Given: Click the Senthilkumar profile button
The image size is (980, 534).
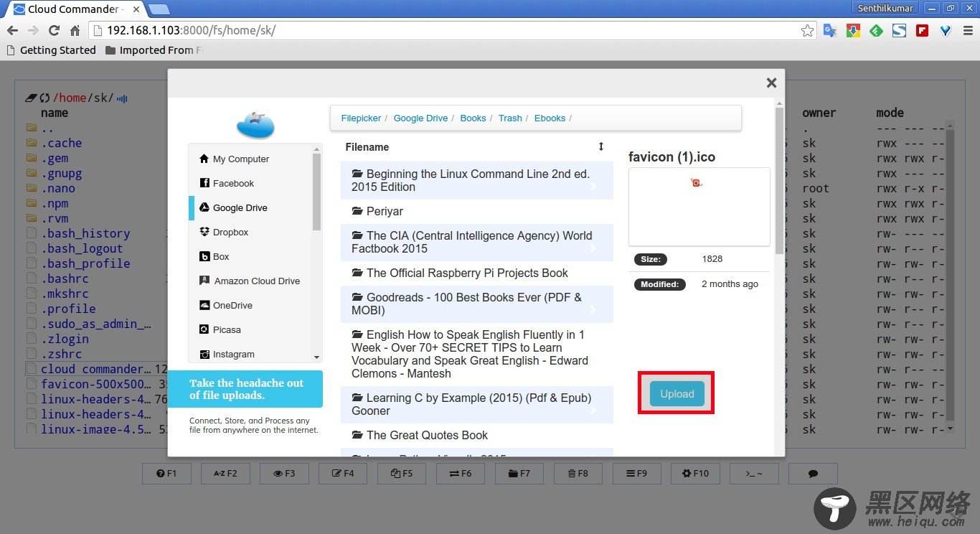Looking at the screenshot, I should pos(885,8).
